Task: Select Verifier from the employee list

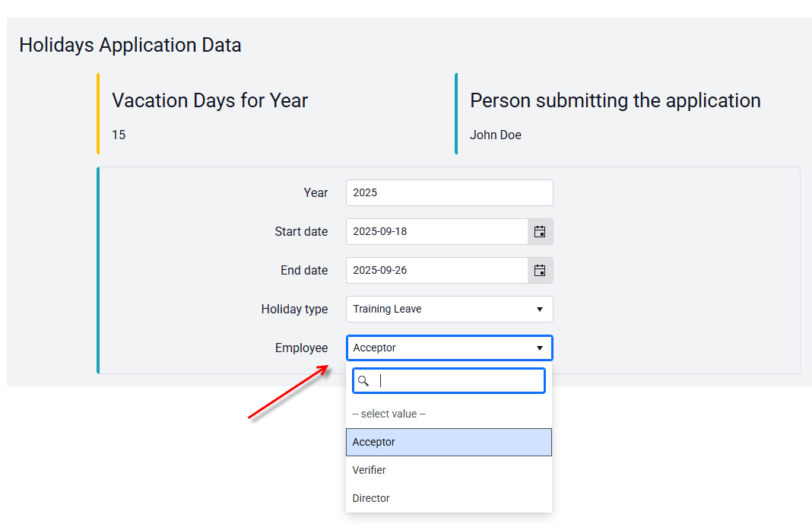Action: (x=449, y=470)
